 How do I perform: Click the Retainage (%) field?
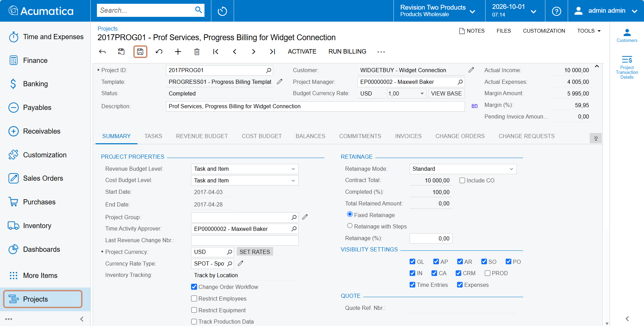coord(431,238)
